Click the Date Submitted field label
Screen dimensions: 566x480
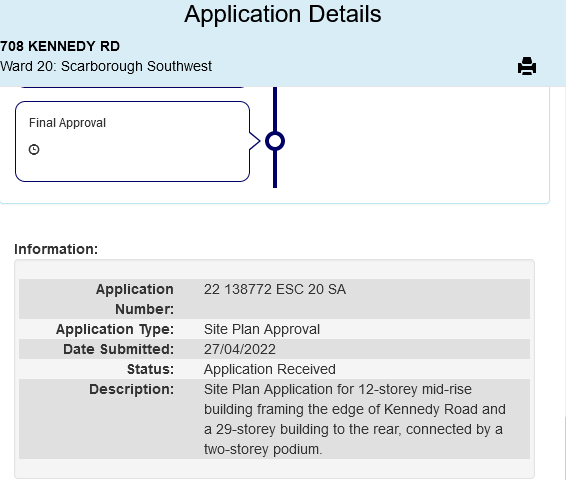(x=118, y=349)
